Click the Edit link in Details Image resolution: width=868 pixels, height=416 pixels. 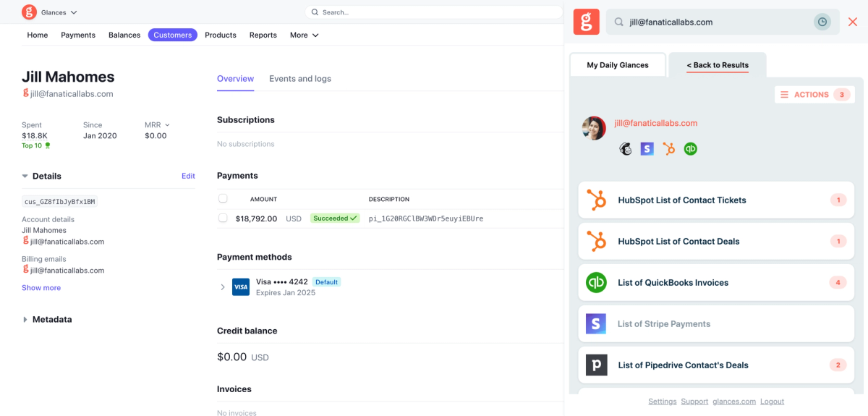(188, 176)
